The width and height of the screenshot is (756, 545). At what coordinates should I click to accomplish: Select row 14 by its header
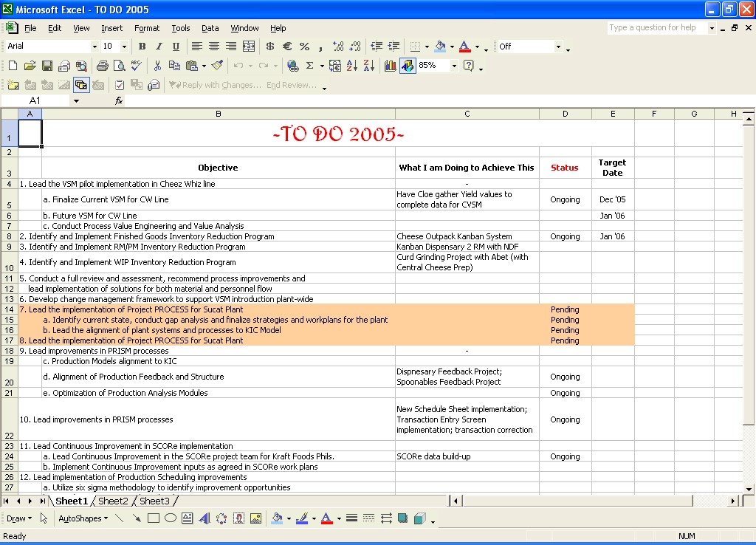[9, 309]
